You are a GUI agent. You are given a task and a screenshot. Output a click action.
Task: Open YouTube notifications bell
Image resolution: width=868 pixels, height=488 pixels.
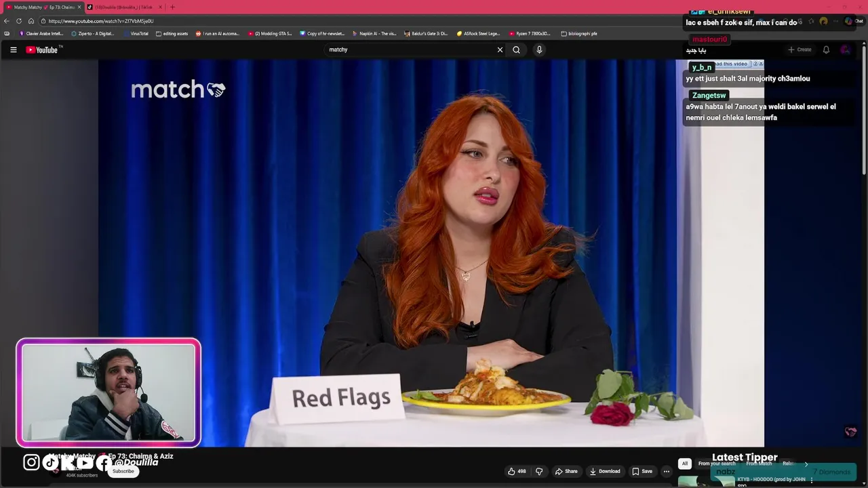pyautogui.click(x=826, y=49)
